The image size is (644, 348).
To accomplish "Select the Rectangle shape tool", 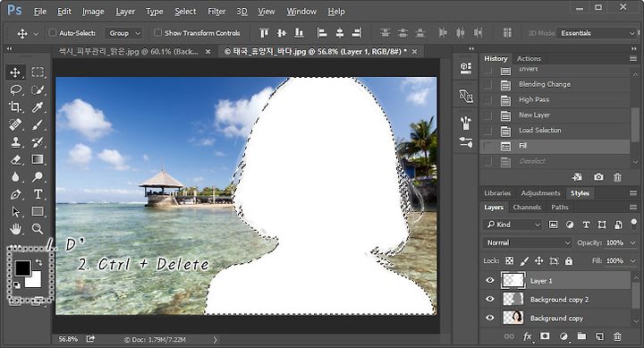I will pyautogui.click(x=38, y=212).
